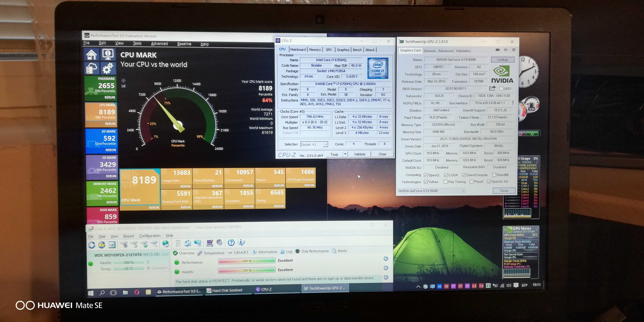
Task: Click the Temp 35 °C bar for WDC disk
Action: pyautogui.click(x=129, y=268)
